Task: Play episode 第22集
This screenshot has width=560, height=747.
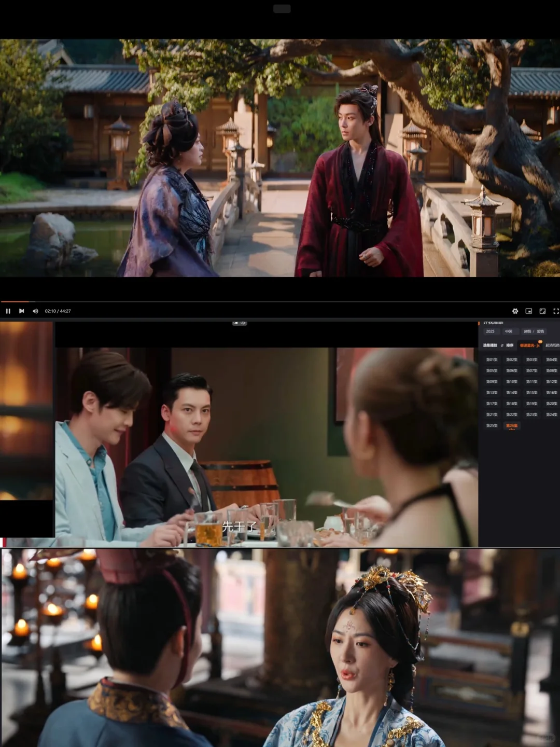Action: click(x=512, y=414)
